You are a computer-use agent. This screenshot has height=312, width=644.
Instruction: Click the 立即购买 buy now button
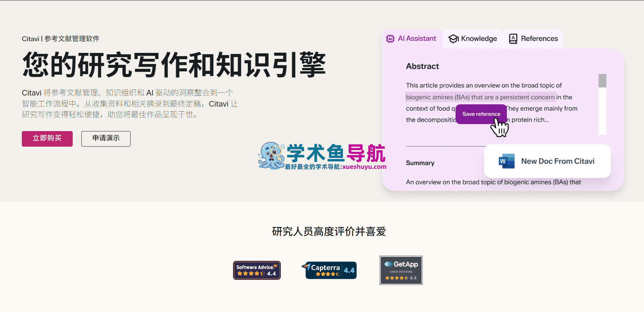click(47, 139)
